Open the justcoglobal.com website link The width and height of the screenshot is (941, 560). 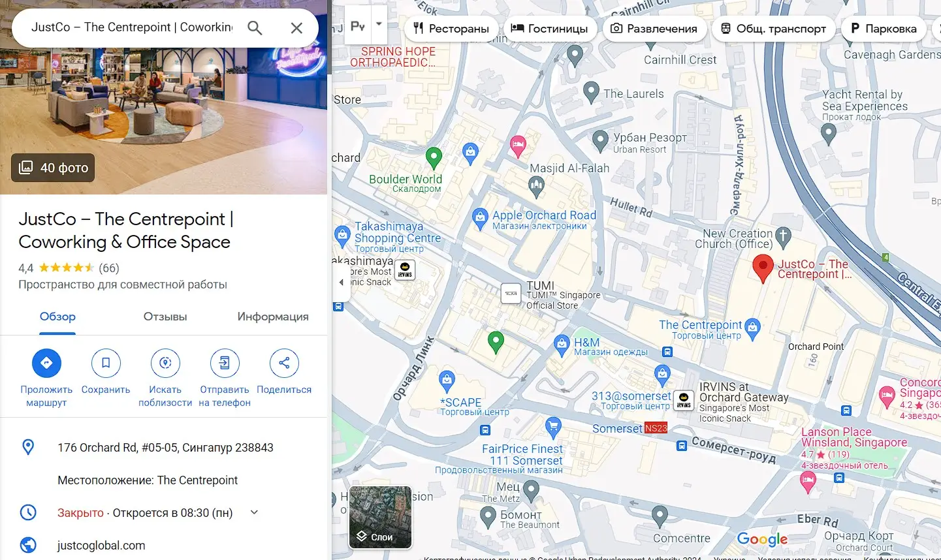[x=101, y=546]
